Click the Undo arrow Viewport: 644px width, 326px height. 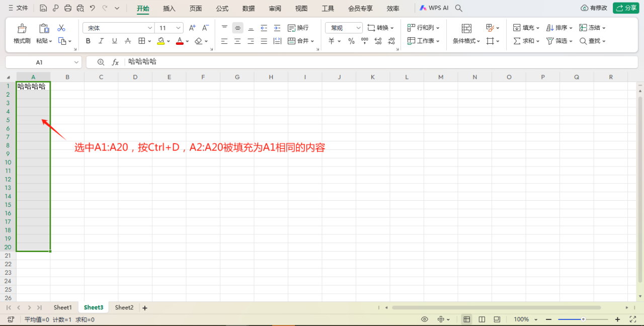click(x=93, y=8)
